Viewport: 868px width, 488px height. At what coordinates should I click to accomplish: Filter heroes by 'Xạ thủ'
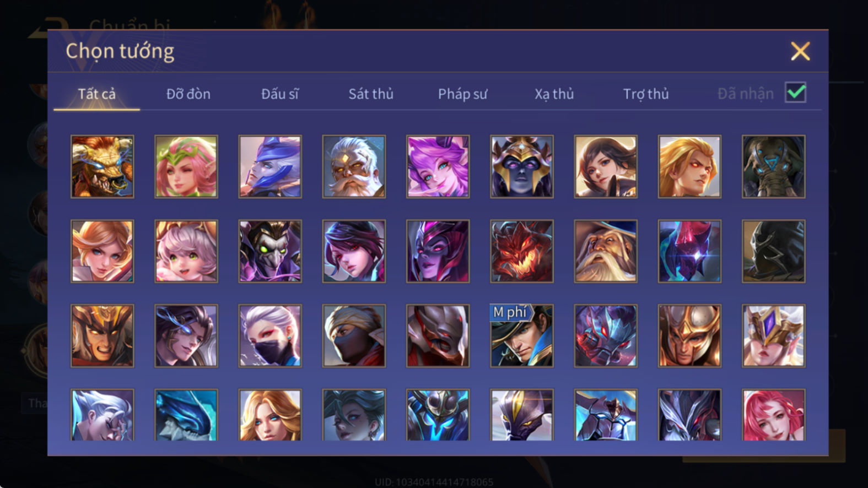coord(554,94)
